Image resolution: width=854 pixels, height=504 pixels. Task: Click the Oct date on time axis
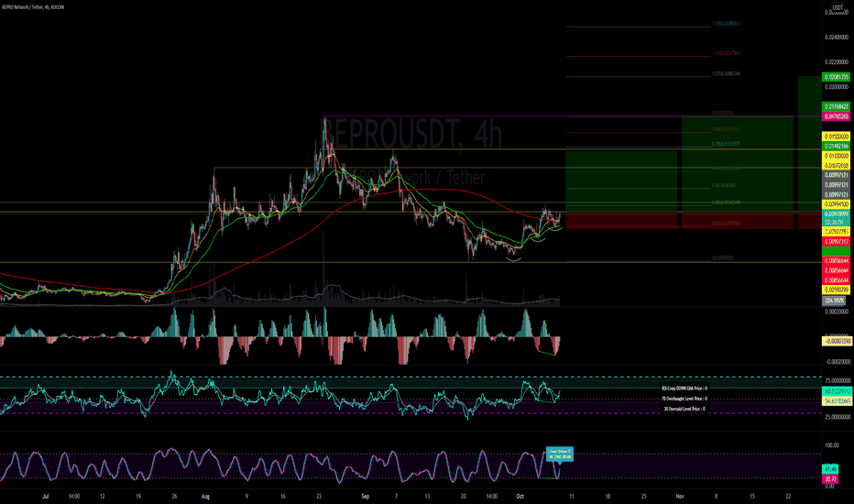[x=520, y=497]
